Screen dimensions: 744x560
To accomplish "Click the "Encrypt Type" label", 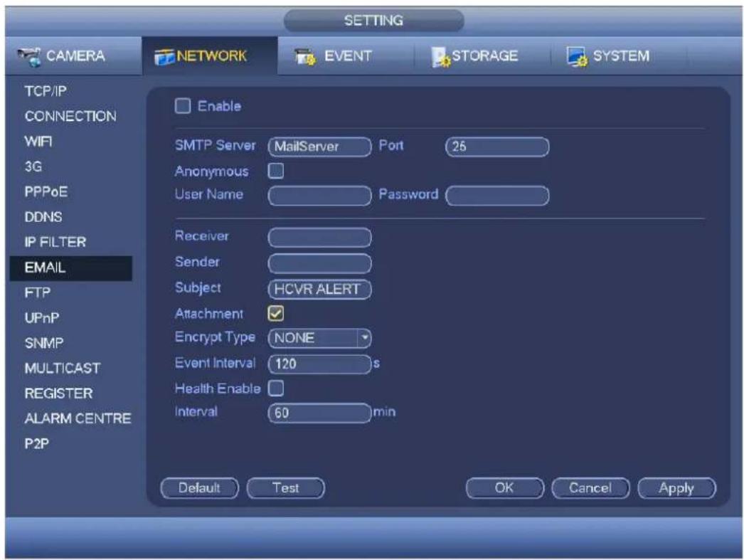I will pyautogui.click(x=215, y=337).
